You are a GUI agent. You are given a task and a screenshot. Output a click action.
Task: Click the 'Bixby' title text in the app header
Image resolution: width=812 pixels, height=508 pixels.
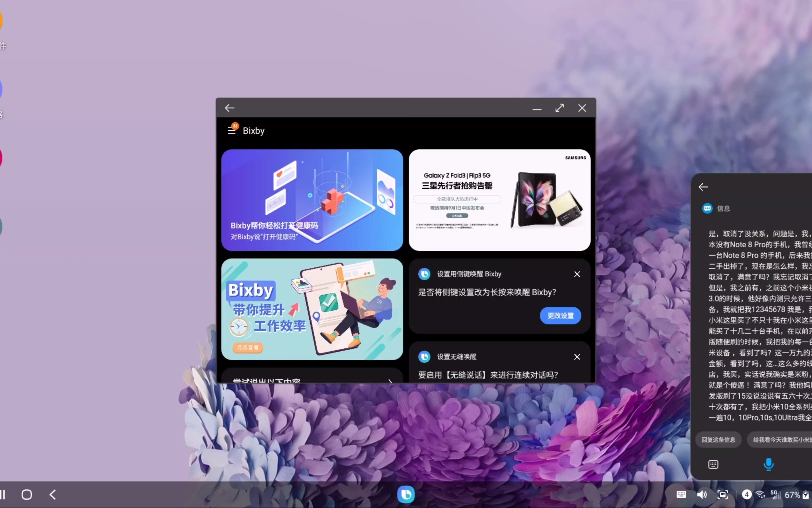(254, 131)
